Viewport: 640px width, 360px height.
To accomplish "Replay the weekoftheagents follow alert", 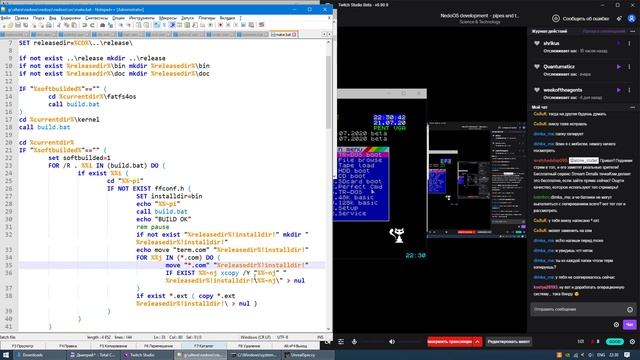I will pyautogui.click(x=619, y=90).
